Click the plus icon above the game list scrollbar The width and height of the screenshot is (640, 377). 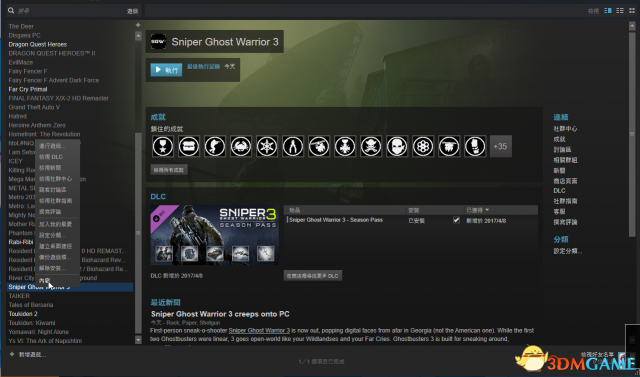click(138, 25)
